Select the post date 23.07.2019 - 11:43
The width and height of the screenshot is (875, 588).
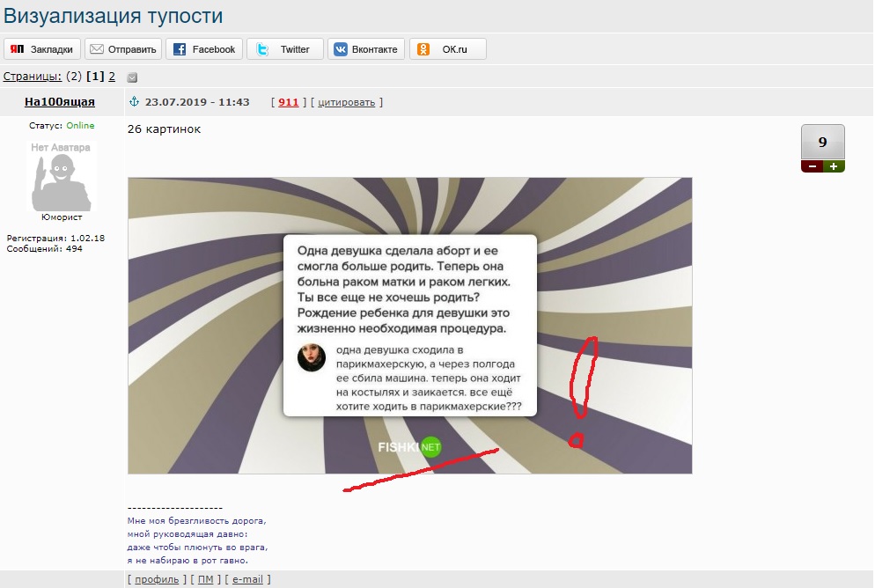[197, 102]
